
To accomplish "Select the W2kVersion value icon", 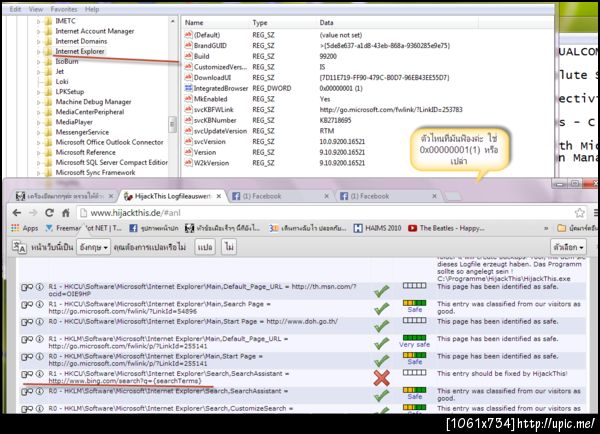I will tap(188, 163).
